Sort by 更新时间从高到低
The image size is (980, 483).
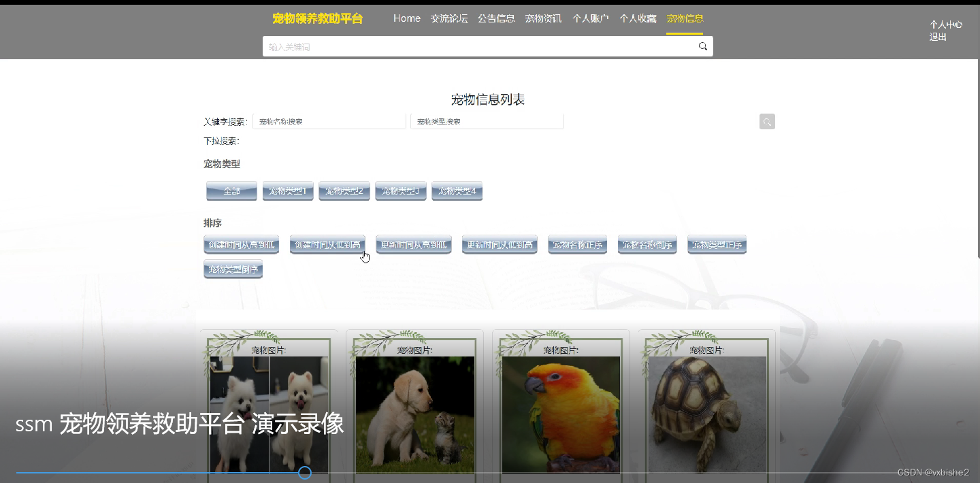pos(414,245)
